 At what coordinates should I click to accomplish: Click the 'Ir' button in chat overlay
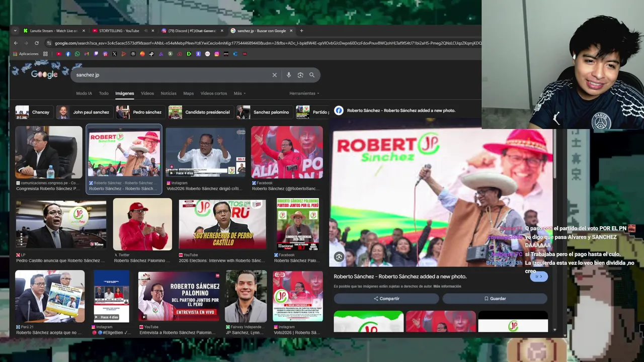[x=538, y=277]
